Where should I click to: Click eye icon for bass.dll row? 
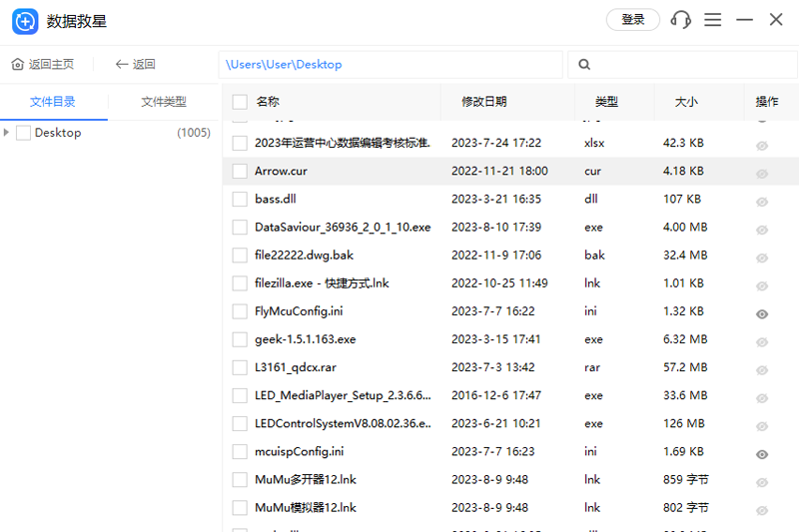[762, 202]
